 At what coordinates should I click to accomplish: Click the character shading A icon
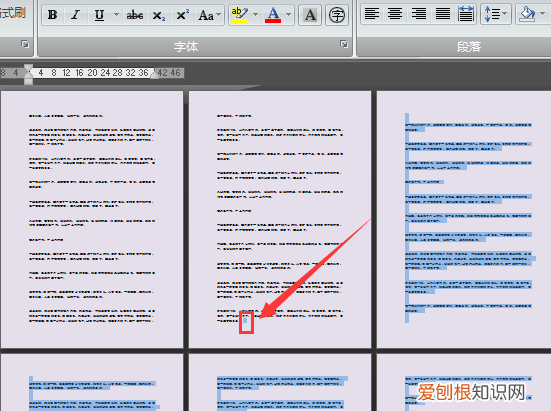tap(310, 15)
